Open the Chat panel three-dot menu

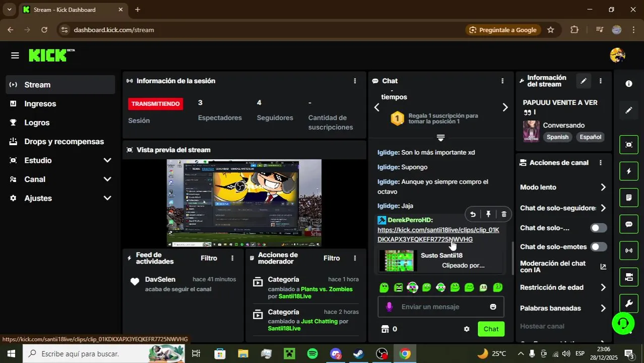point(502,81)
